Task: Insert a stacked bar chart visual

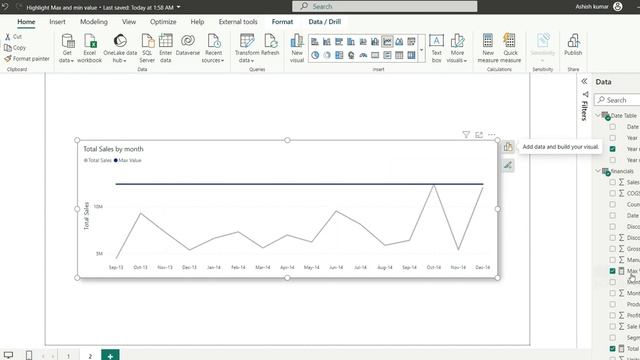Action: tap(315, 41)
